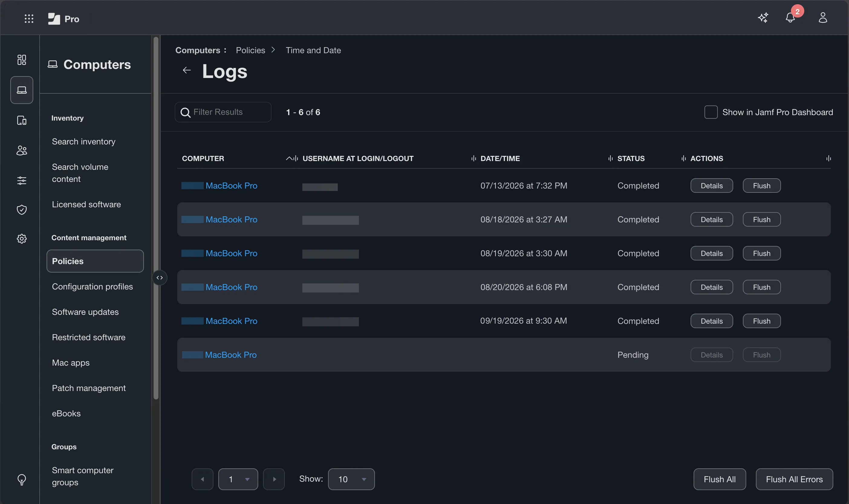Open MacBook Pro link in Pending row
The width and height of the screenshot is (849, 504).
231,355
